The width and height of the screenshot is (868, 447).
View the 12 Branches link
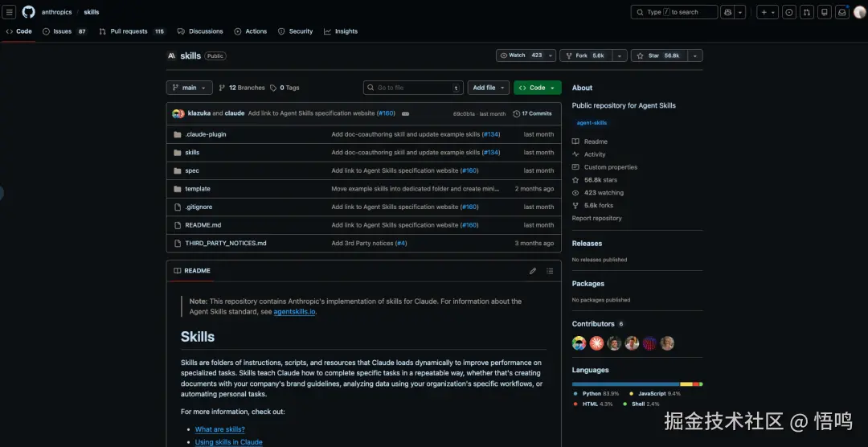pos(242,88)
